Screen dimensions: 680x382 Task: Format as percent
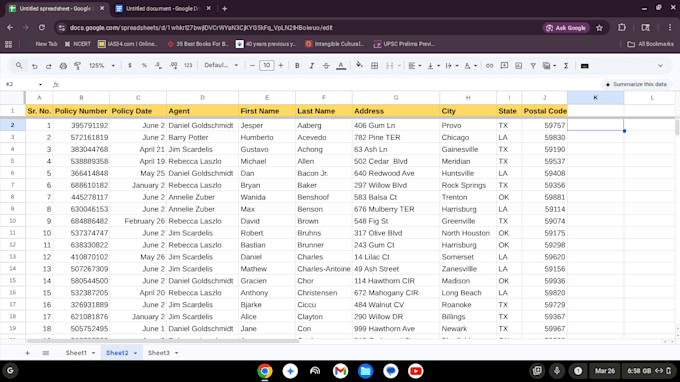tap(144, 66)
